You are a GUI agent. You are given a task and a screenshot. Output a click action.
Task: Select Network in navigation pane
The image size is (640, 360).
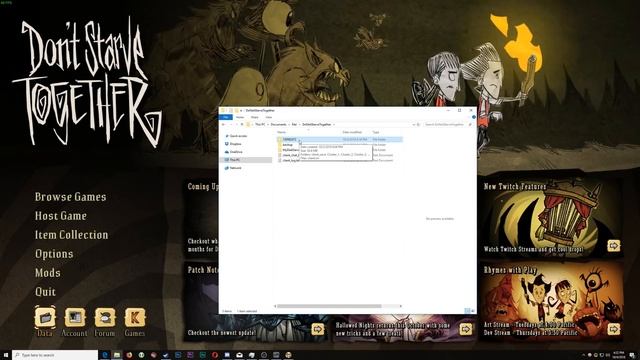[236, 168]
